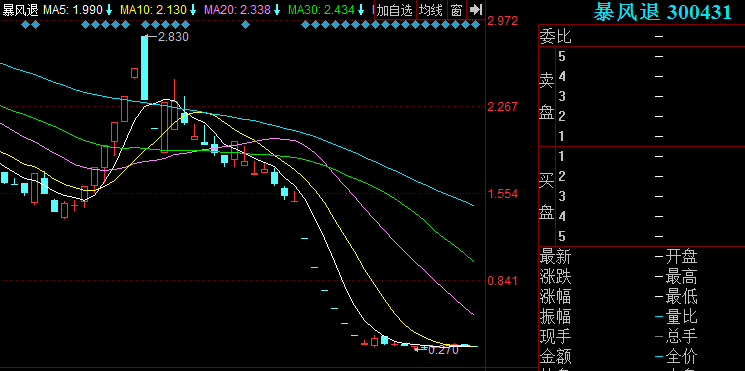Click the down arrow after MA20 value

(x=278, y=10)
